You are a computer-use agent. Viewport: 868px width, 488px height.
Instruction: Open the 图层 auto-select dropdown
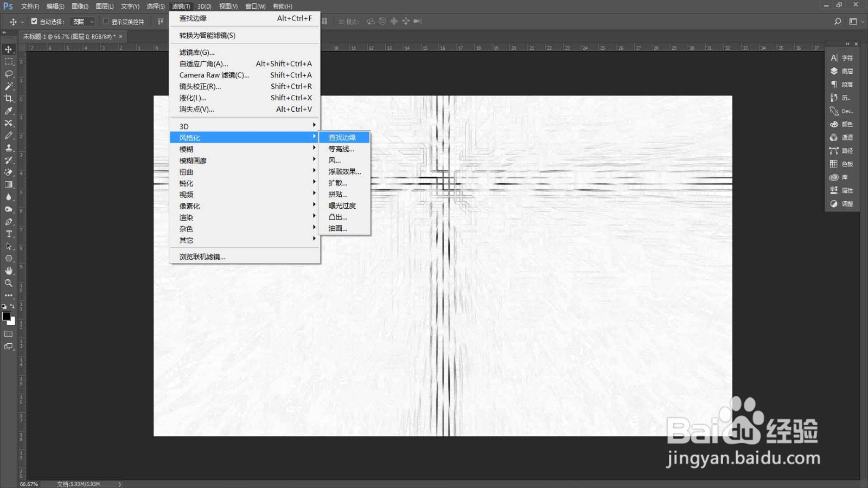point(83,22)
